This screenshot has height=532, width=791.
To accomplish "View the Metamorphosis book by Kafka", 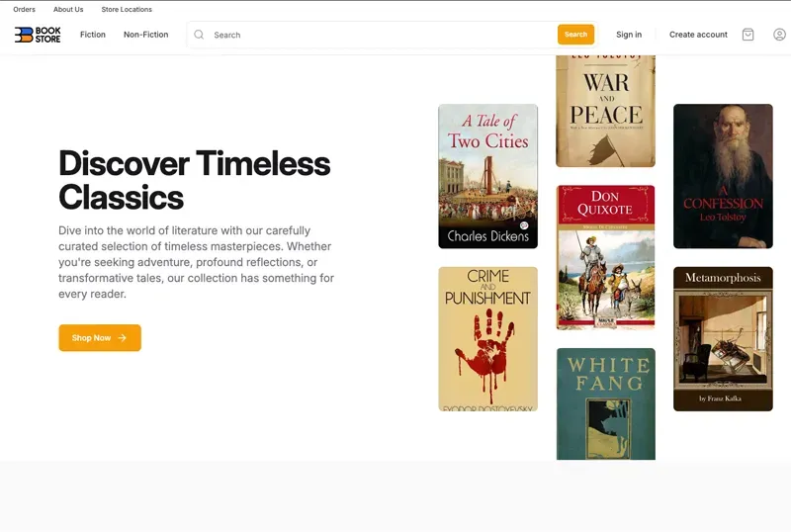I will 723,338.
